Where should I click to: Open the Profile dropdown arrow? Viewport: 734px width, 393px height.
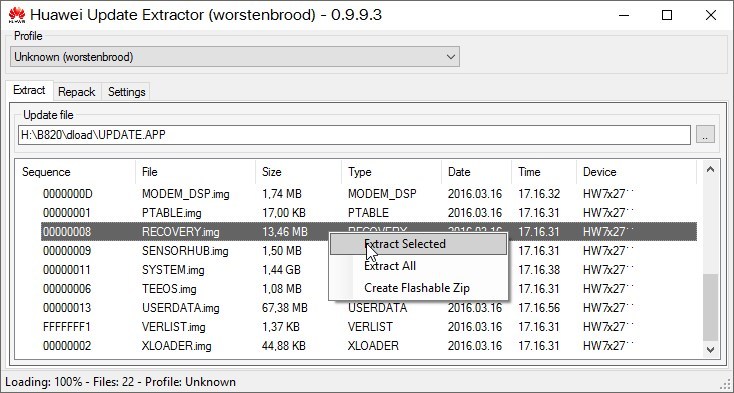[x=451, y=57]
